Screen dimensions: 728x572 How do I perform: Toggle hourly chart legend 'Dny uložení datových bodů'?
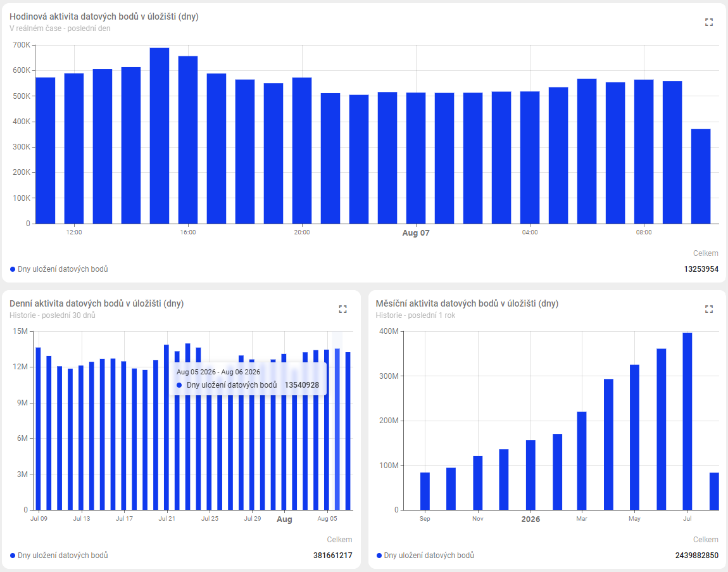click(x=59, y=269)
